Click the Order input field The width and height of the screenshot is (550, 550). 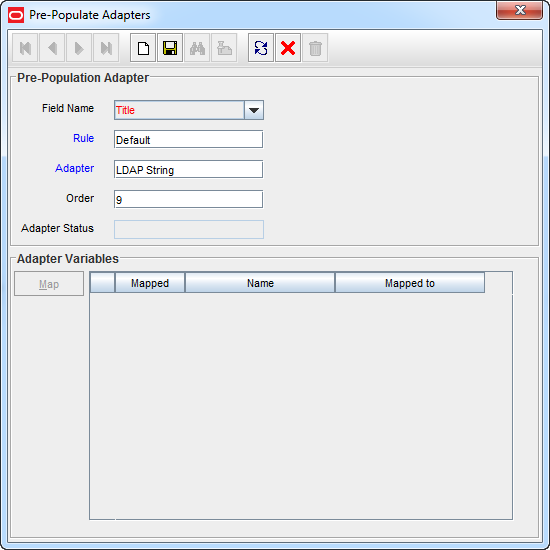tap(188, 199)
